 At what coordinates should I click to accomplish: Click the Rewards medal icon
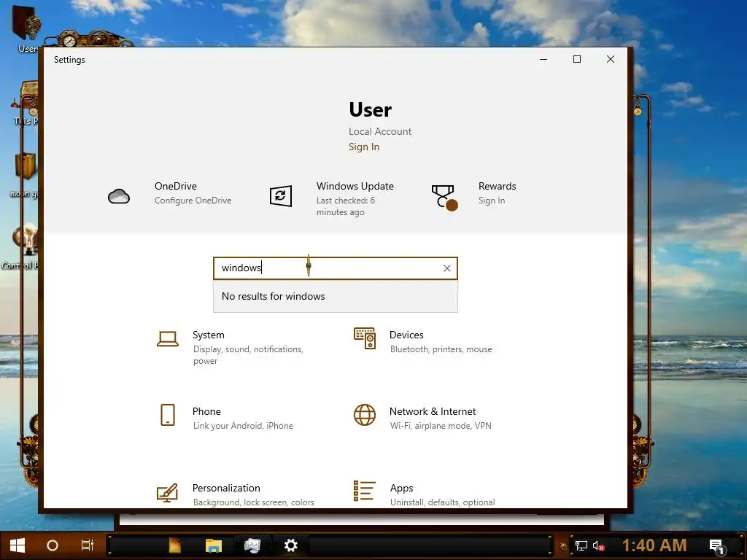[x=444, y=198]
